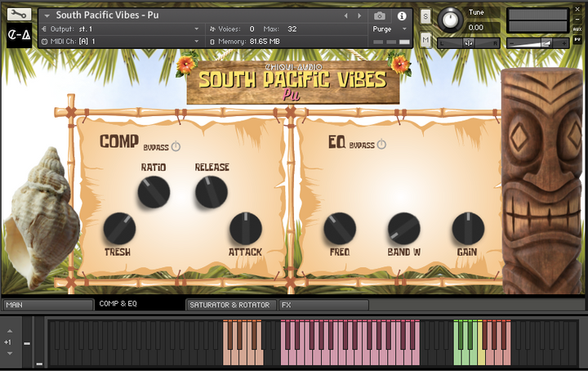Click the volume plus button
Image resolution: width=588 pixels, height=371 pixels.
563,43
